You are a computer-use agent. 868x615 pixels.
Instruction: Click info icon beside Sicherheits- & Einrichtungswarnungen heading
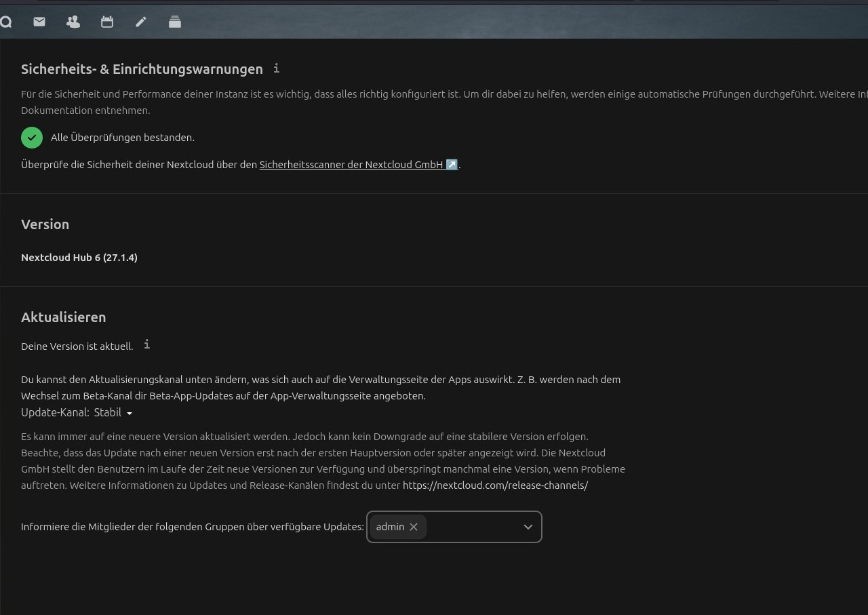click(x=276, y=68)
